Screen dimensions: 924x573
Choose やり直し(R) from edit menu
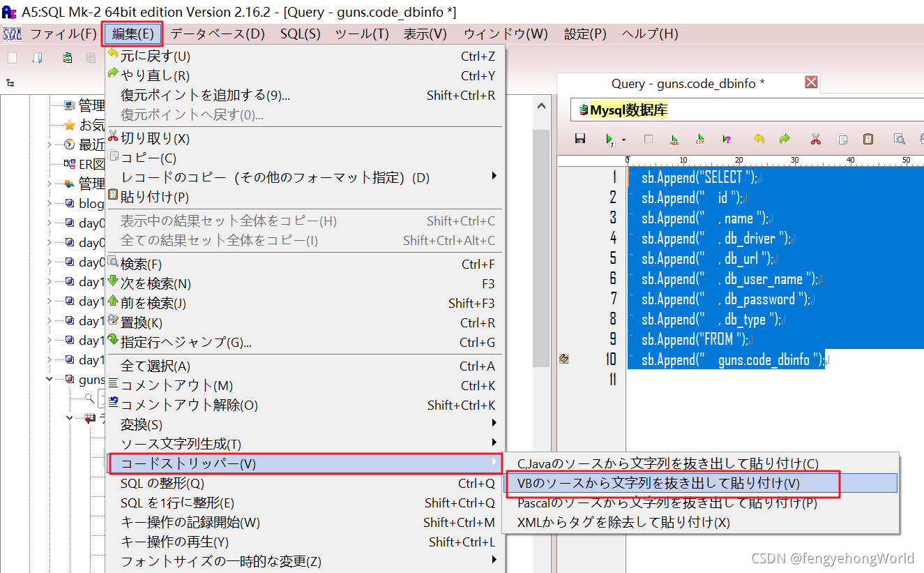pyautogui.click(x=304, y=76)
